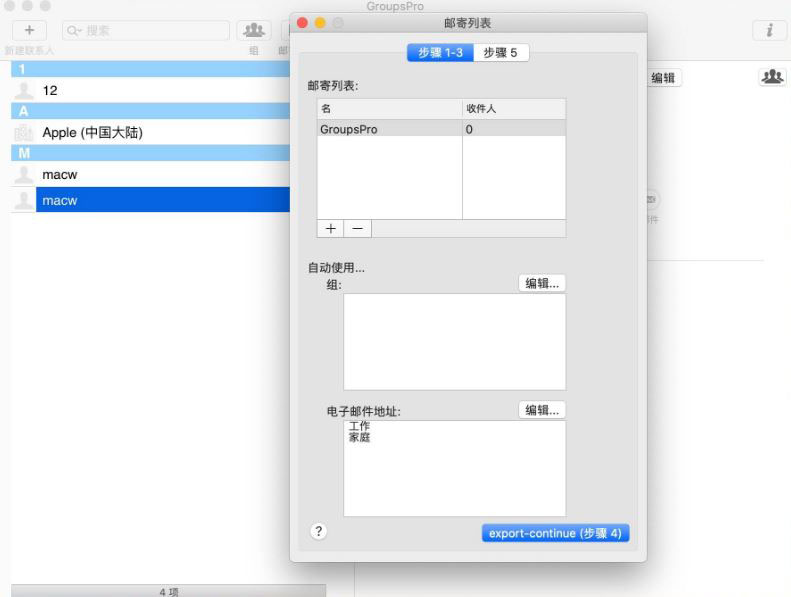Open the groups toolbar icon
791x597 pixels.
pyautogui.click(x=254, y=30)
